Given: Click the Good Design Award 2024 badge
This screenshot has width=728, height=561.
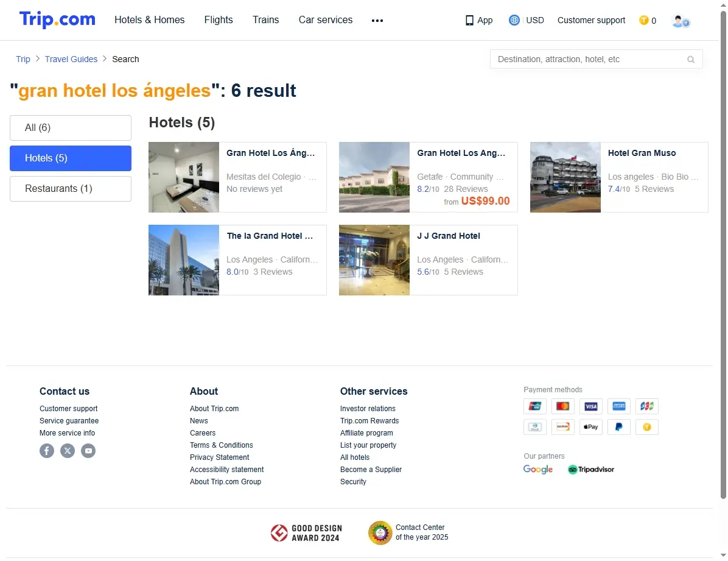Looking at the screenshot, I should pos(306,533).
